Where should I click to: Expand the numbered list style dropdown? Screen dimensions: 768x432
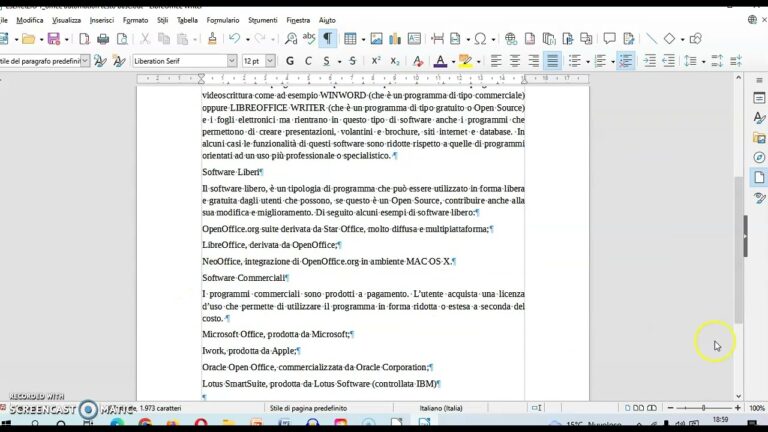pos(613,62)
